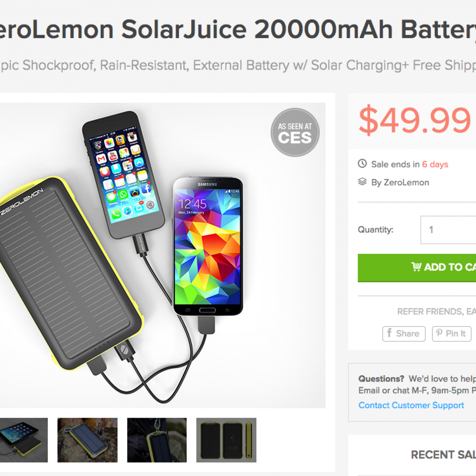Click the stacked layers icon near vendor name
Viewport: 476px width, 476px height.
pos(362,182)
